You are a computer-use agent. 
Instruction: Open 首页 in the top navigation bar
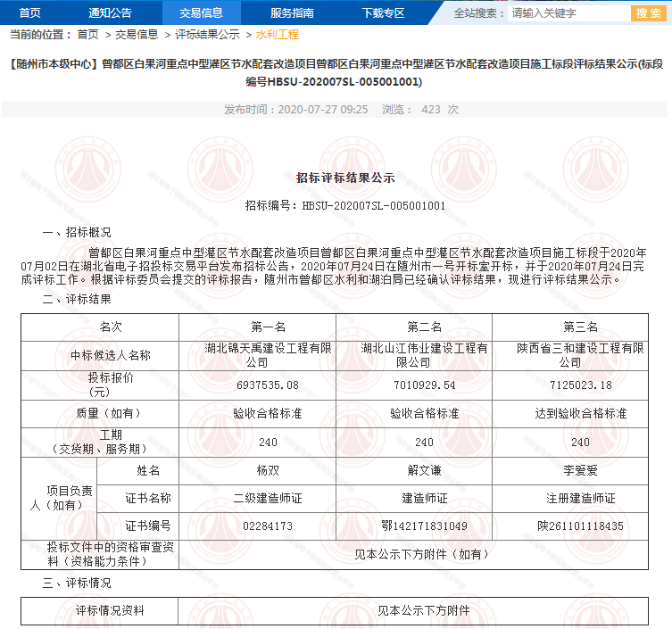(x=29, y=12)
